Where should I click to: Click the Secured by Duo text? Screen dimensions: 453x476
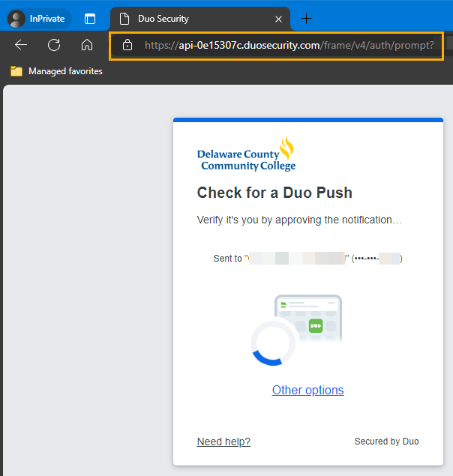coord(386,441)
